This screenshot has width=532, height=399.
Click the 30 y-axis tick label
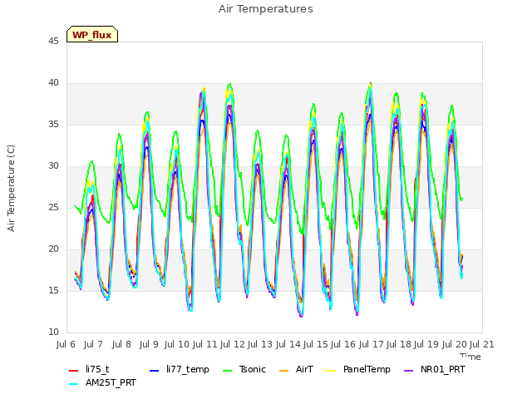coord(53,166)
